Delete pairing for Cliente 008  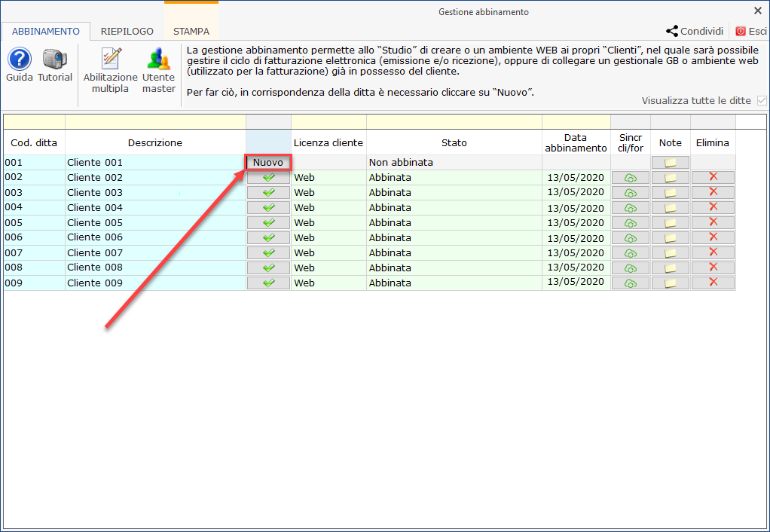(x=713, y=268)
